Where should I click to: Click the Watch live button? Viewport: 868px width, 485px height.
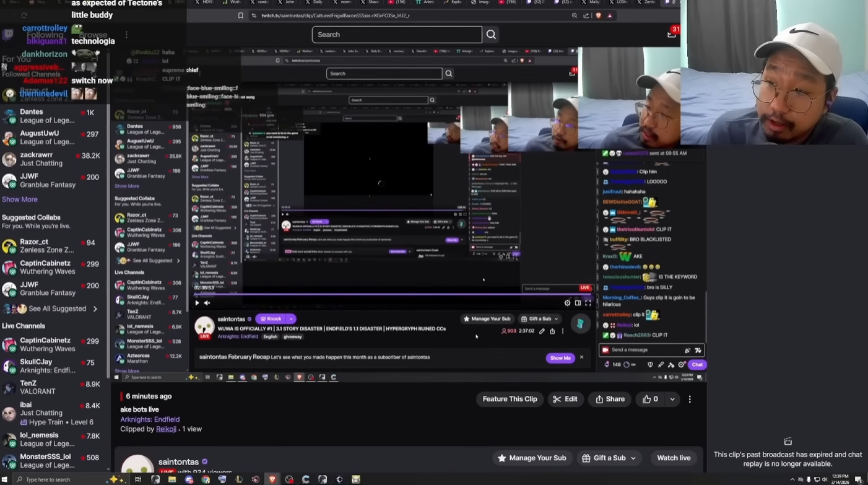click(x=674, y=458)
